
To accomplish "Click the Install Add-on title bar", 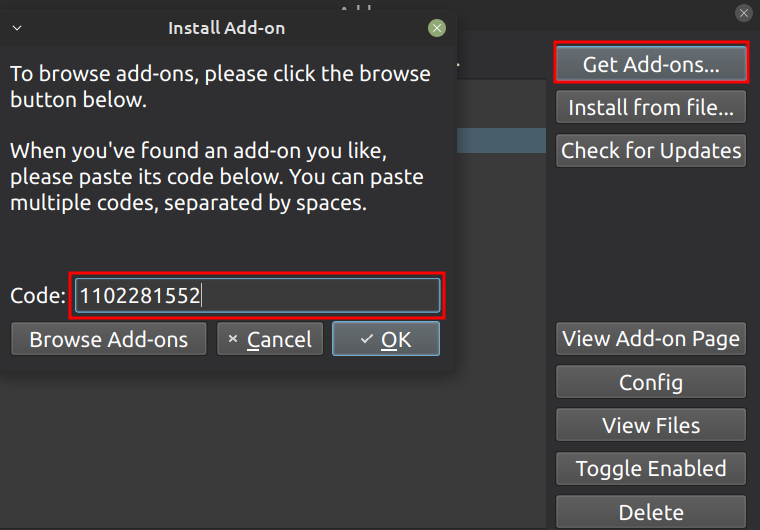I will (x=226, y=28).
